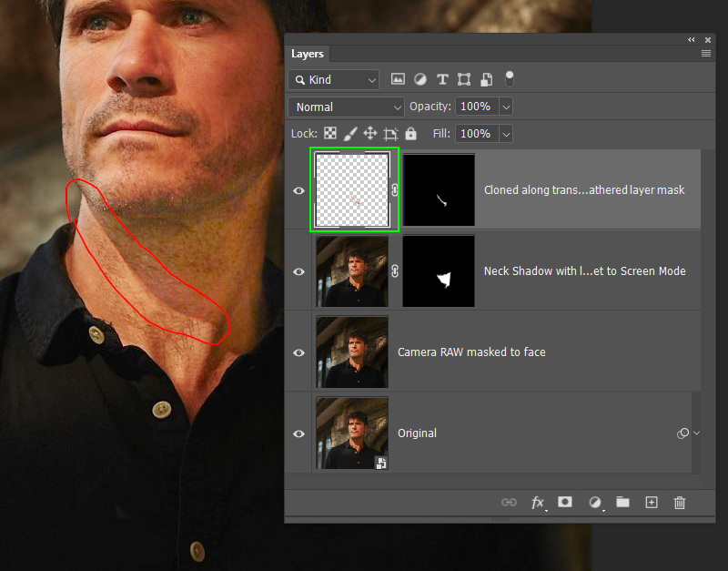Create new fill or adjustment layer
The image size is (728, 571).
click(595, 502)
